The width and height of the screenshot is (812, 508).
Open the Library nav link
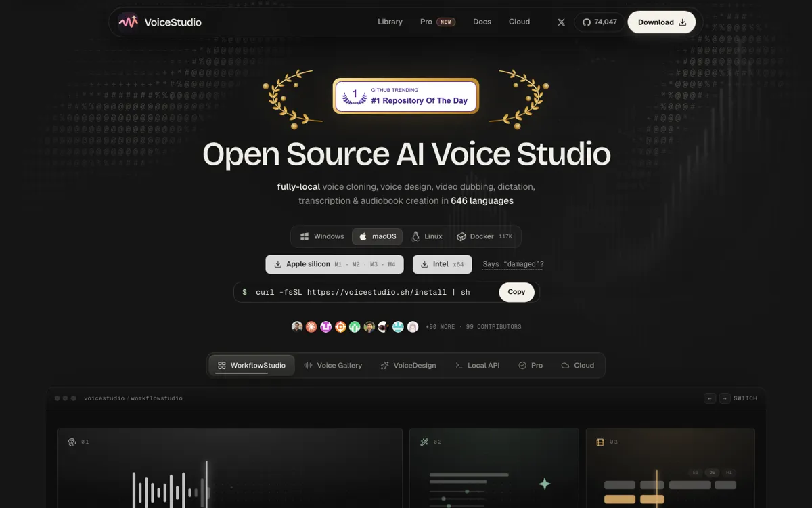pyautogui.click(x=390, y=22)
